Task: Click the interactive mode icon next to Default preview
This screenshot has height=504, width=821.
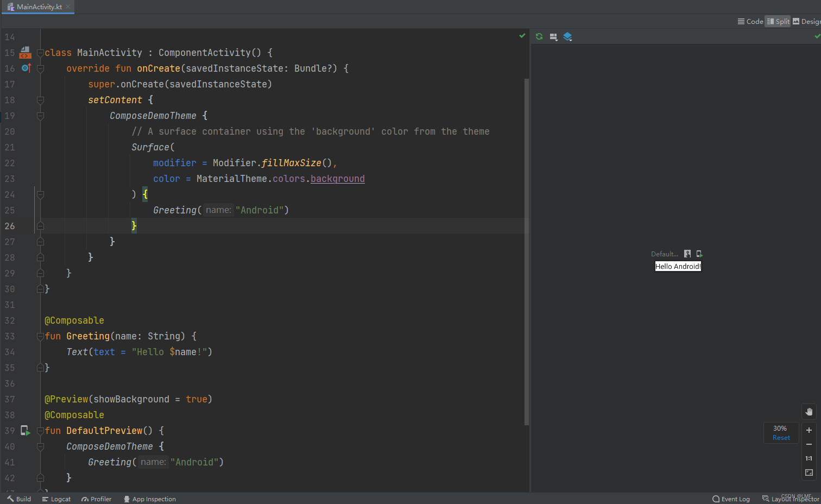Action: tap(687, 254)
